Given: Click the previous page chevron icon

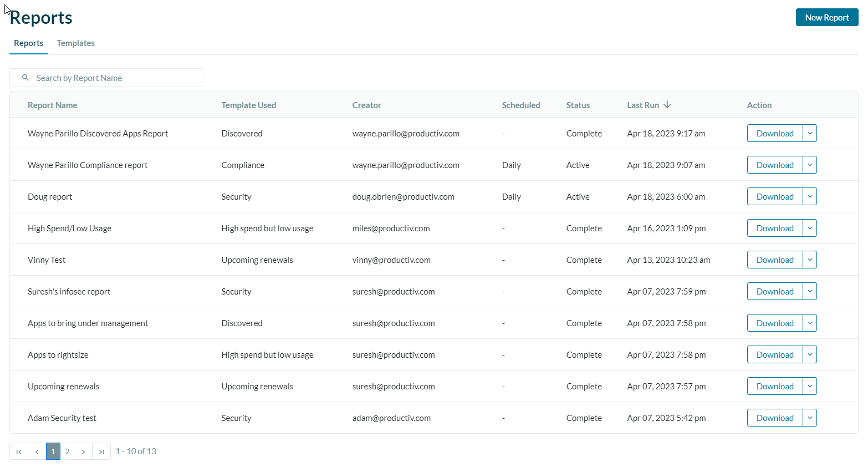Looking at the screenshot, I should (x=37, y=451).
